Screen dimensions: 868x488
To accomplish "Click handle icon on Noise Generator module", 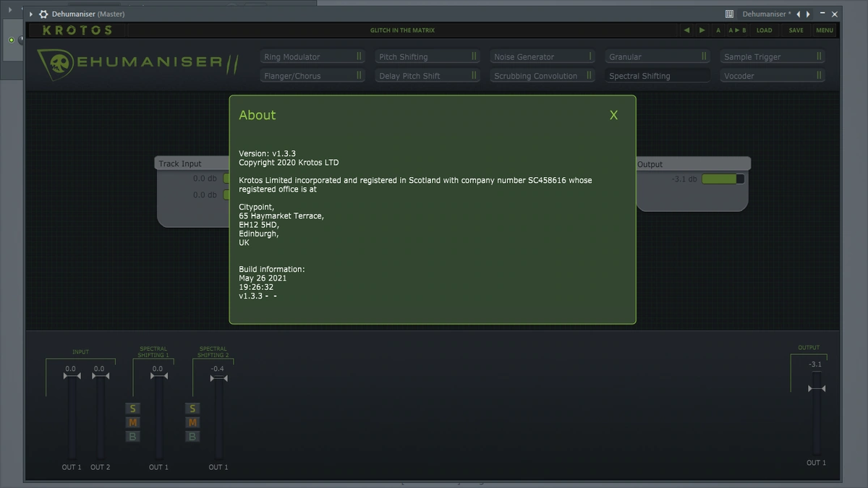I will point(590,56).
